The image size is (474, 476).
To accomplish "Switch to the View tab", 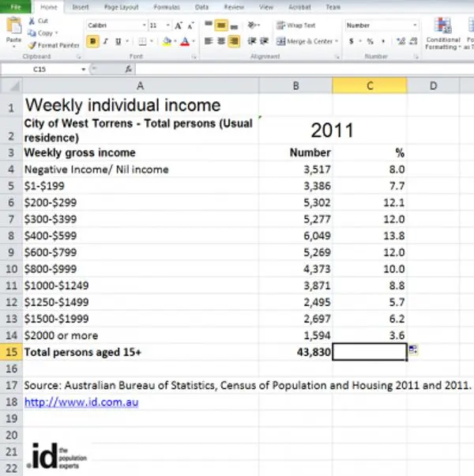I will [266, 7].
